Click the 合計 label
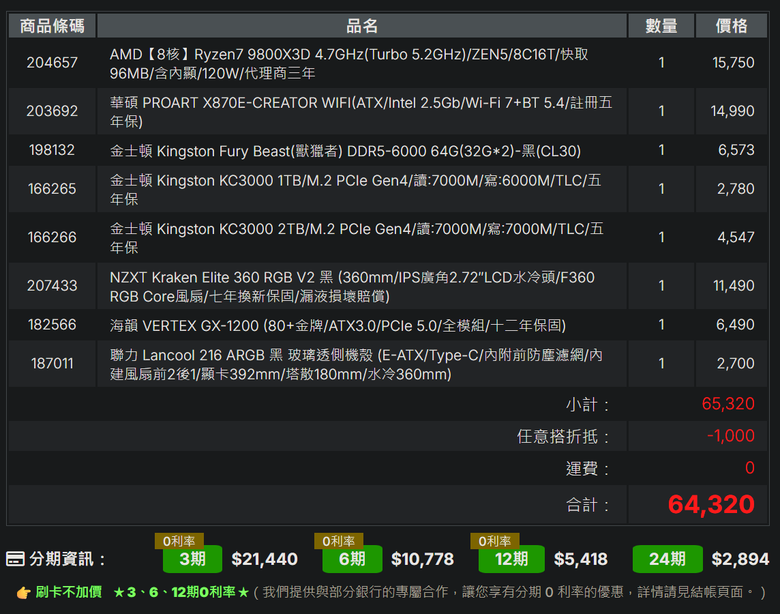Image resolution: width=780 pixels, height=614 pixels. click(x=587, y=505)
